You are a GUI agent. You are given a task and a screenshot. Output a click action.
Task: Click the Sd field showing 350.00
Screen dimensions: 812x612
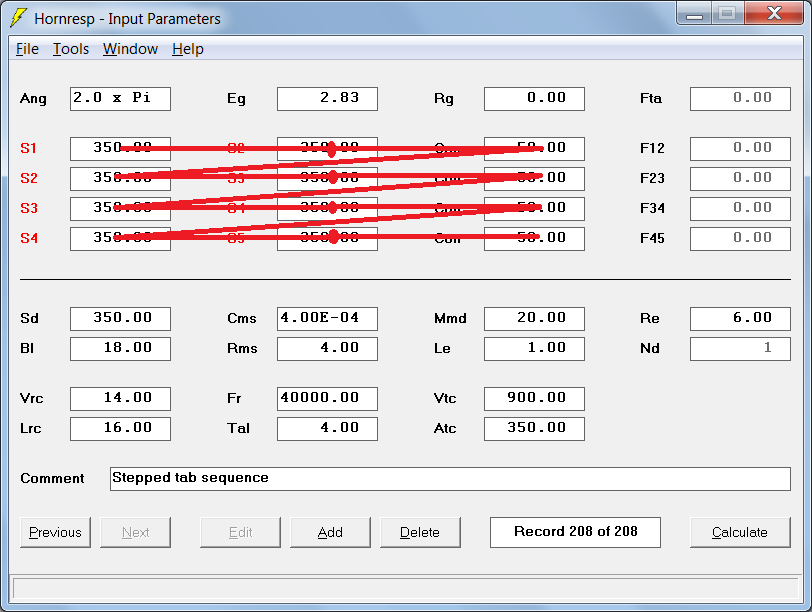120,318
